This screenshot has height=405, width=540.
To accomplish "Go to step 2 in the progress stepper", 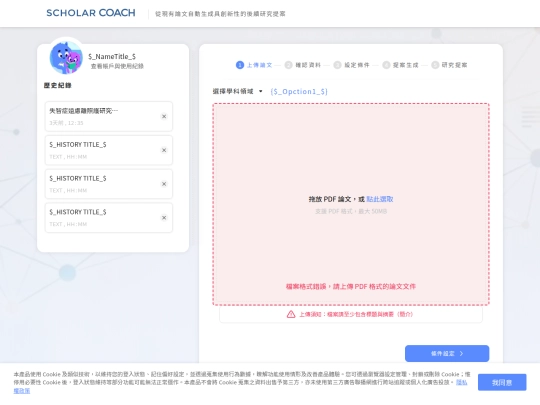I will pos(303,65).
